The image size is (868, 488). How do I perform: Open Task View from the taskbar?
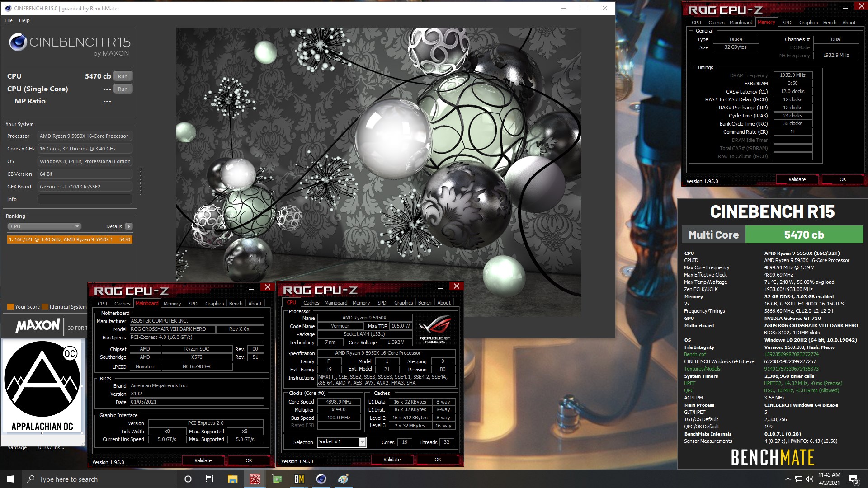[x=210, y=479]
